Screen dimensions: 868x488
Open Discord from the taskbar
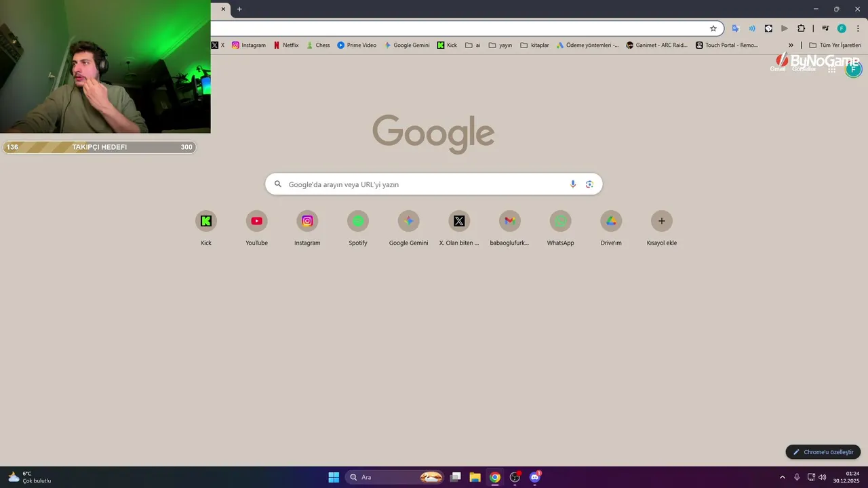pos(535,477)
